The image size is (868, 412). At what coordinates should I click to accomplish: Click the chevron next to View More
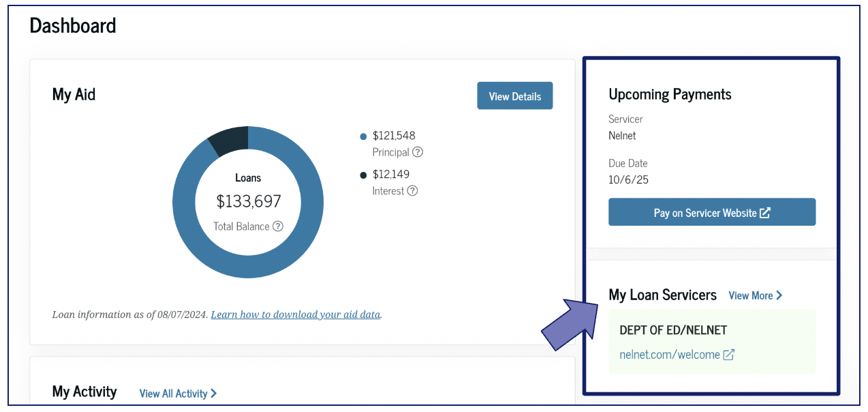779,295
